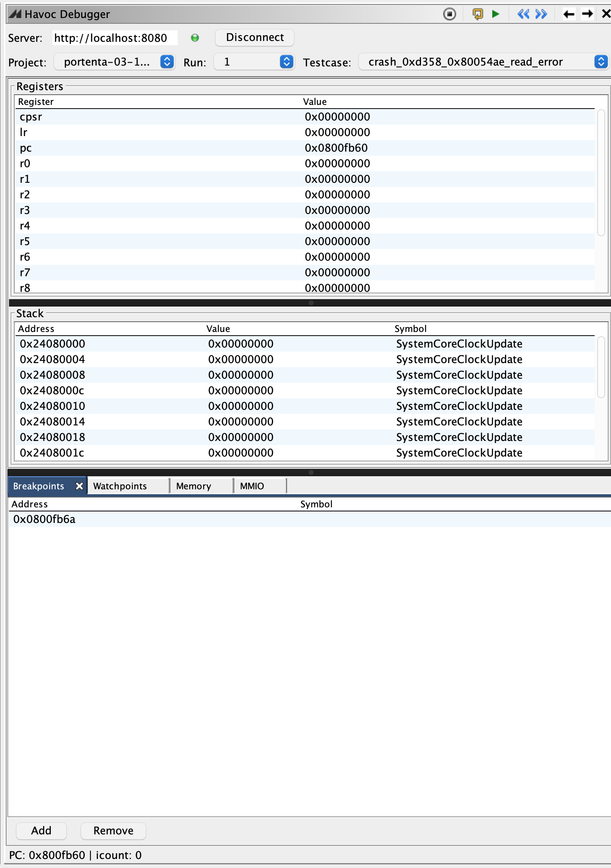This screenshot has width=611, height=868.
Task: Click the black left arrow step-back icon
Action: (x=569, y=14)
